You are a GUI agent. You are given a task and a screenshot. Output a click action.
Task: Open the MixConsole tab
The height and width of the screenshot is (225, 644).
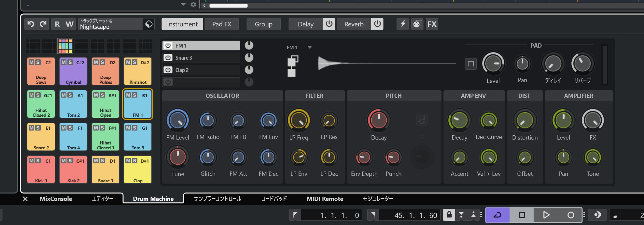tap(56, 199)
